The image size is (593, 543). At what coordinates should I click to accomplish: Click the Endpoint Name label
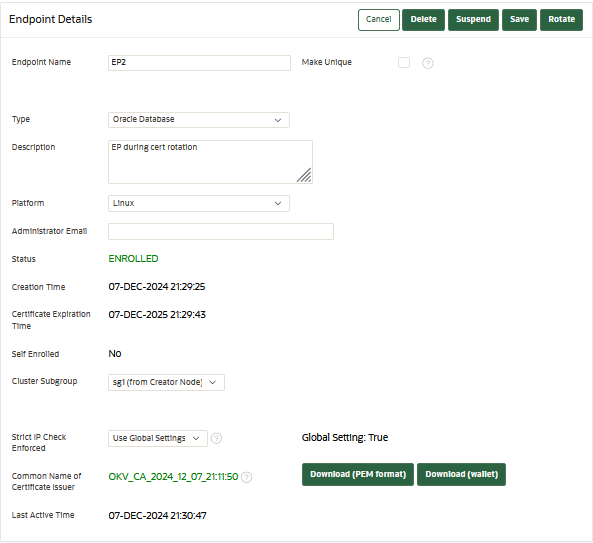pyautogui.click(x=41, y=62)
